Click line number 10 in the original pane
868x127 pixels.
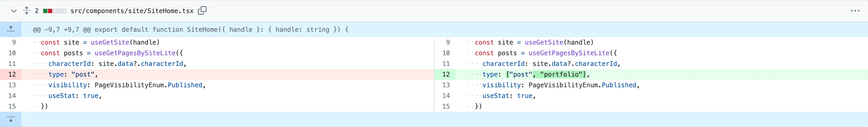[12, 53]
